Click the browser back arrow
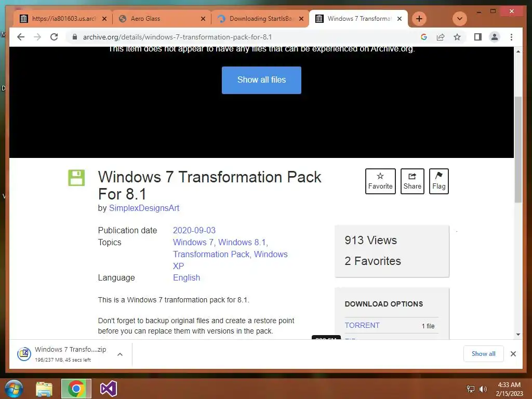The image size is (532, 399). (x=21, y=37)
